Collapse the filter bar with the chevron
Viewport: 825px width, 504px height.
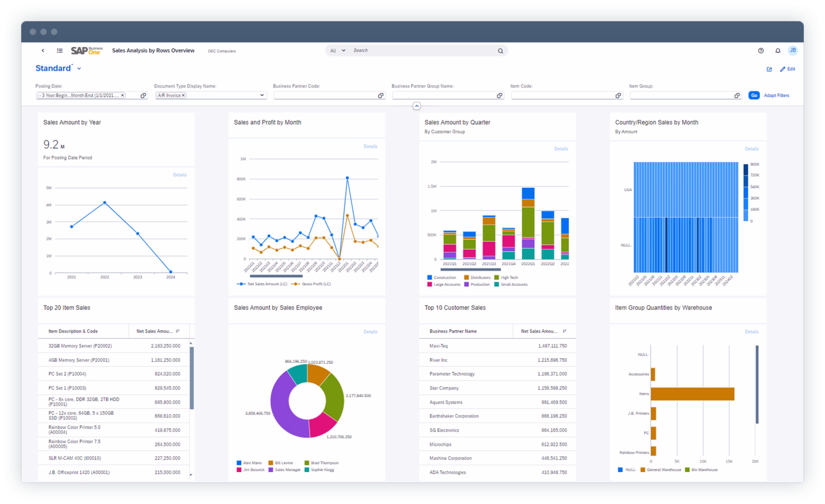pyautogui.click(x=416, y=106)
